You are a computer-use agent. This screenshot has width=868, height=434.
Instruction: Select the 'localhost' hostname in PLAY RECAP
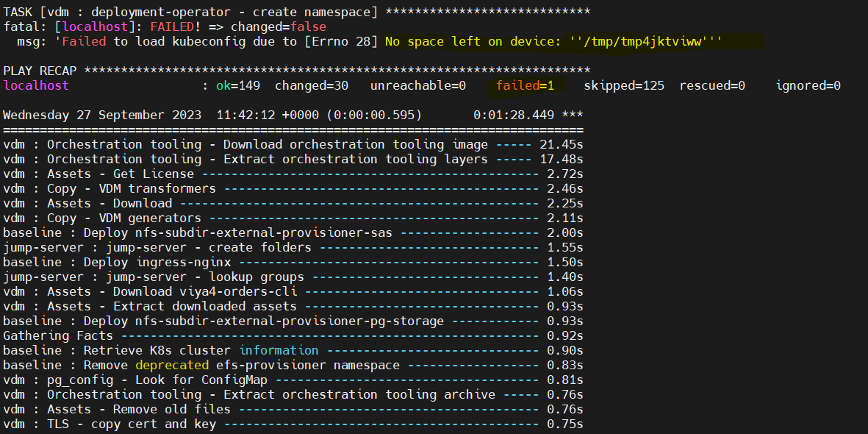(35, 85)
